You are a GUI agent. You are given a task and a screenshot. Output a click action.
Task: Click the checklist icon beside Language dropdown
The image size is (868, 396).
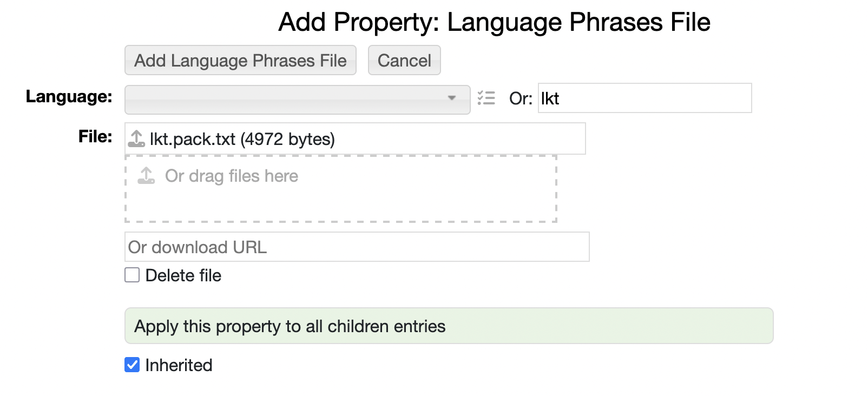[486, 98]
